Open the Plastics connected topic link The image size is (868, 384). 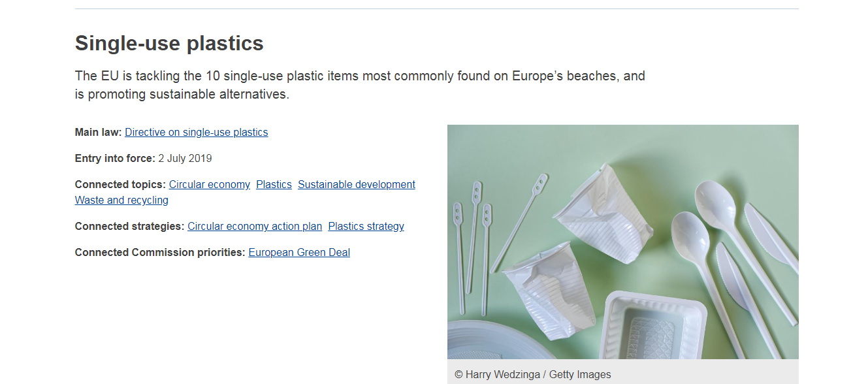coord(274,185)
